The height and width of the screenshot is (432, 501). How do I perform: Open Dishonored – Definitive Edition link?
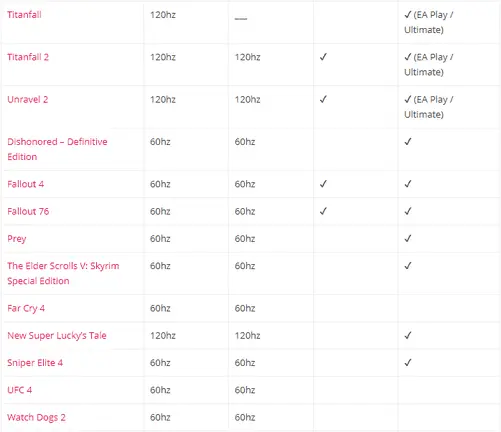(x=57, y=149)
